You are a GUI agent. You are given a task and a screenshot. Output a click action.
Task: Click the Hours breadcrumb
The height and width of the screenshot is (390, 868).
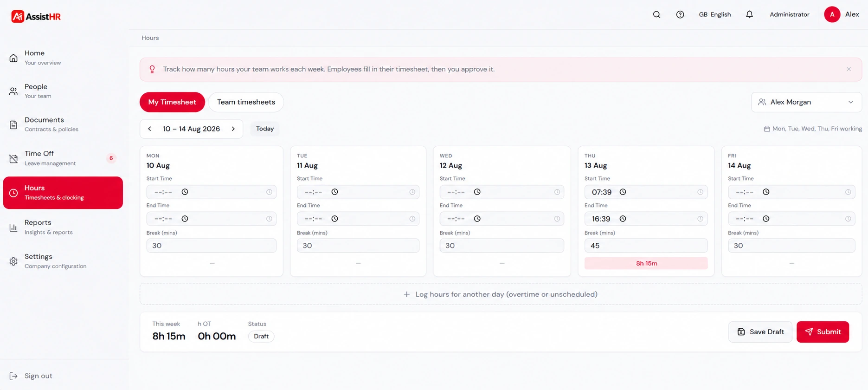pyautogui.click(x=150, y=38)
